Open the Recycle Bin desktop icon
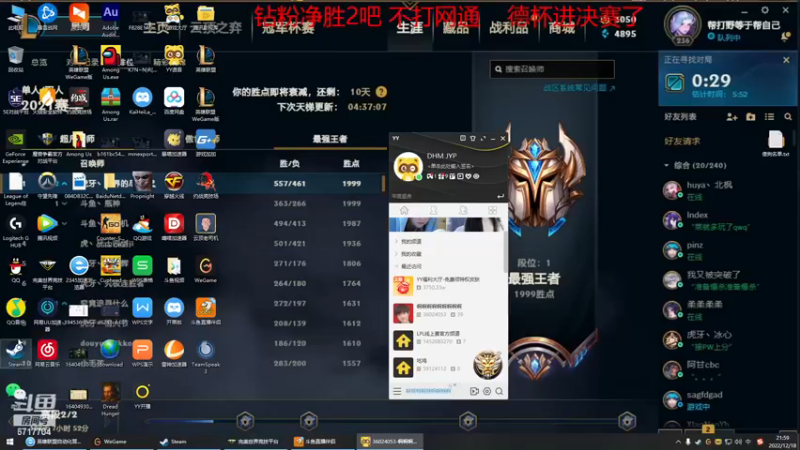The width and height of the screenshot is (800, 450). pyautogui.click(x=15, y=59)
